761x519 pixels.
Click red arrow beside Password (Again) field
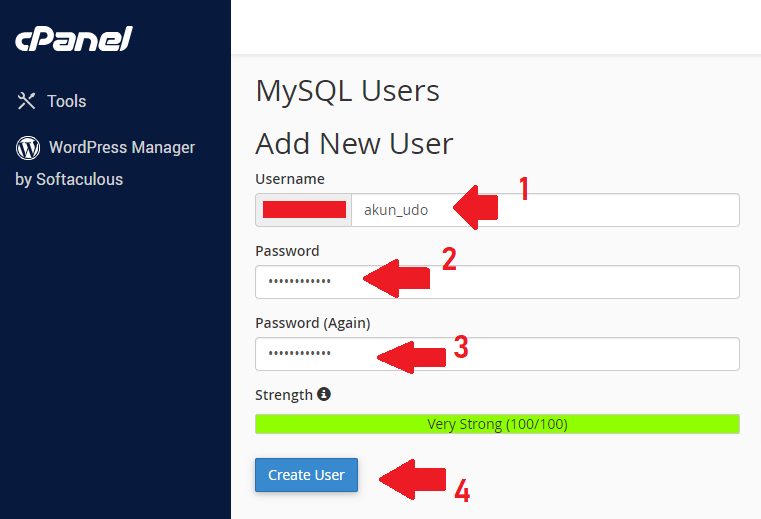412,357
